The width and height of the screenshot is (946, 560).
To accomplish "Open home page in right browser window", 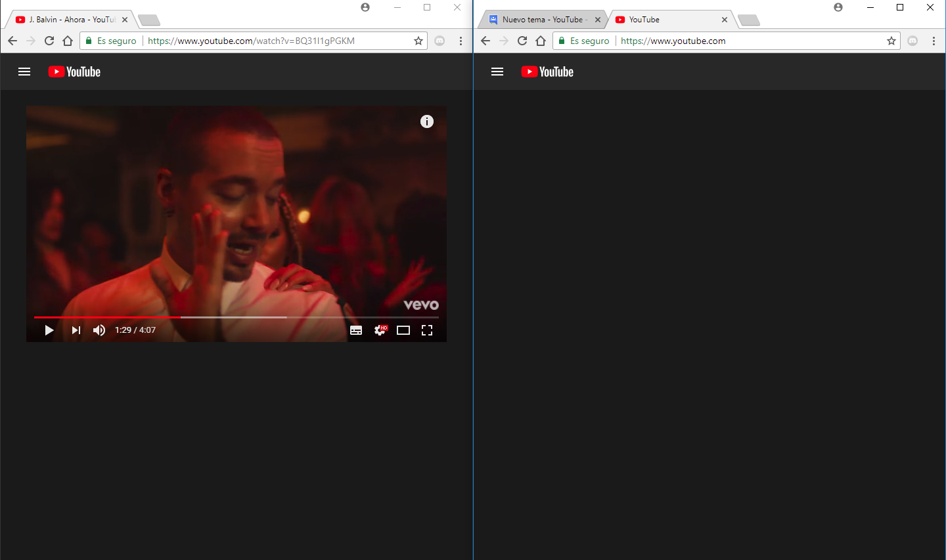I will pyautogui.click(x=541, y=41).
